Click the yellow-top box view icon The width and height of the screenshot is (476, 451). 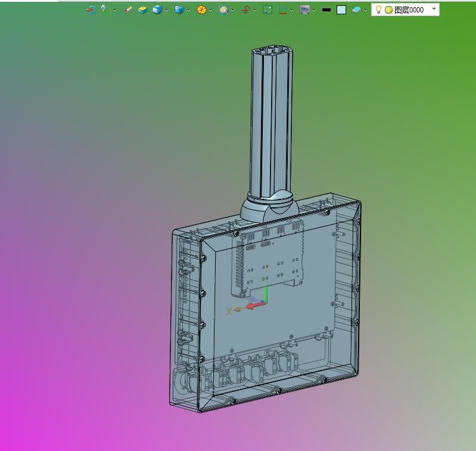(x=142, y=10)
